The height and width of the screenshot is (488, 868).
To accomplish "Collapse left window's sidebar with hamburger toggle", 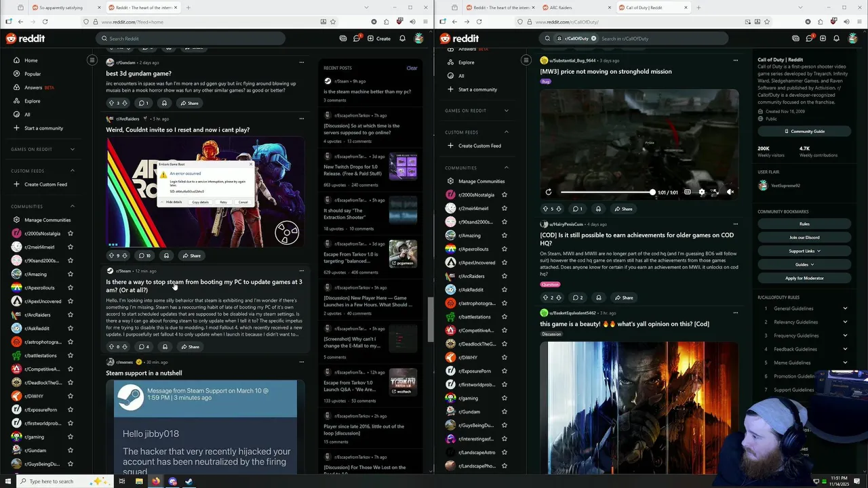I will 92,60.
